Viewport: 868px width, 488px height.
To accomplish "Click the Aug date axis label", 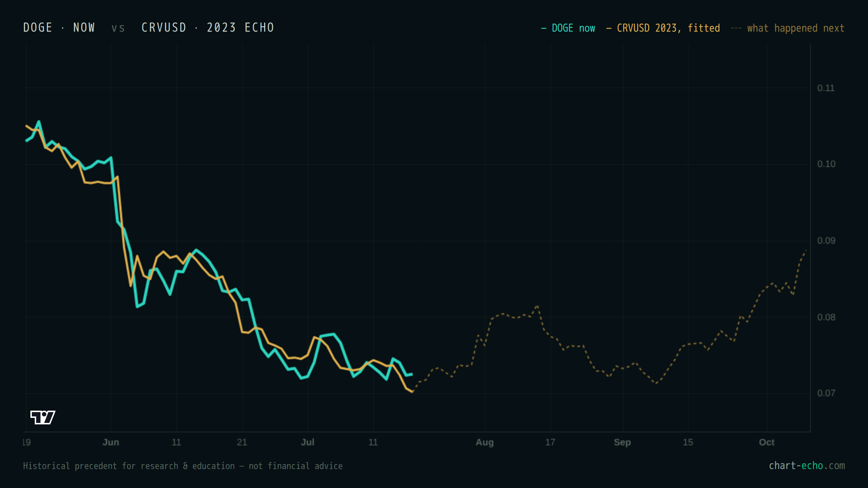I will pyautogui.click(x=485, y=442).
